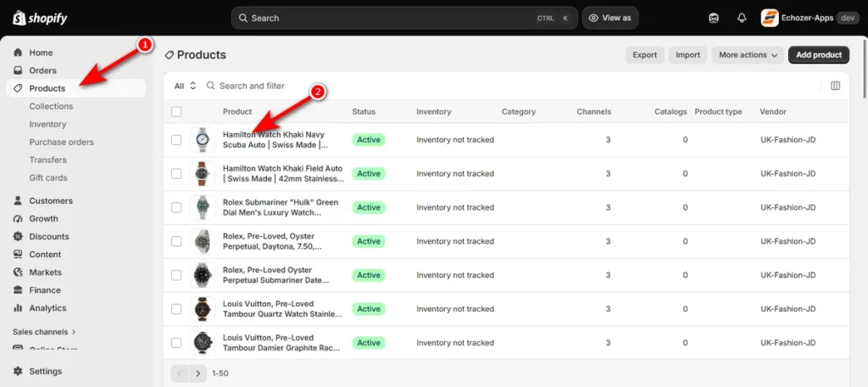Open Gift cards in the sidebar
The image size is (868, 387).
(48, 177)
